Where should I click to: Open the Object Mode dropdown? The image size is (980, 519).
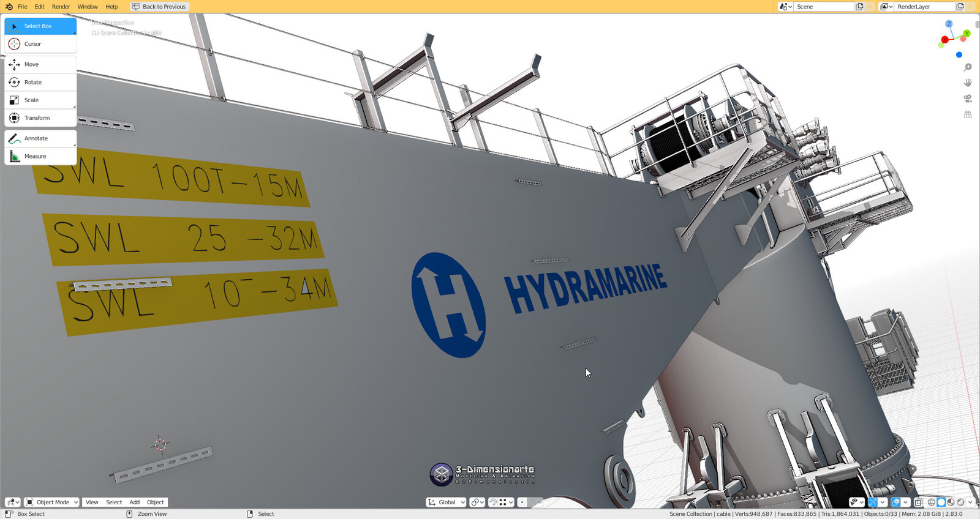(x=51, y=502)
